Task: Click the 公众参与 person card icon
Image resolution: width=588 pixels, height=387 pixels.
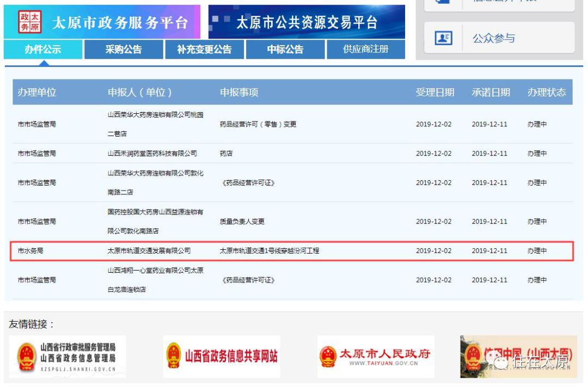Action: tap(443, 38)
